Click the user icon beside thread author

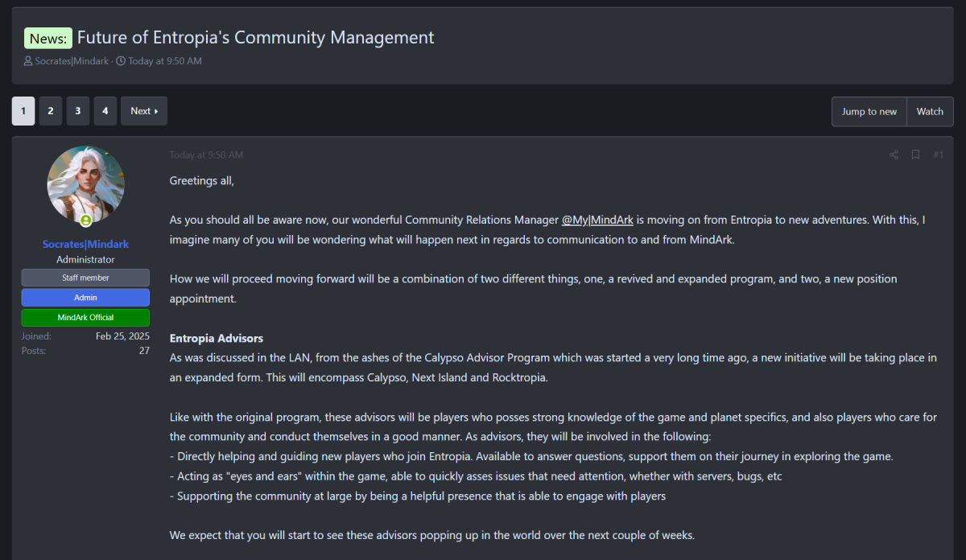coord(28,61)
